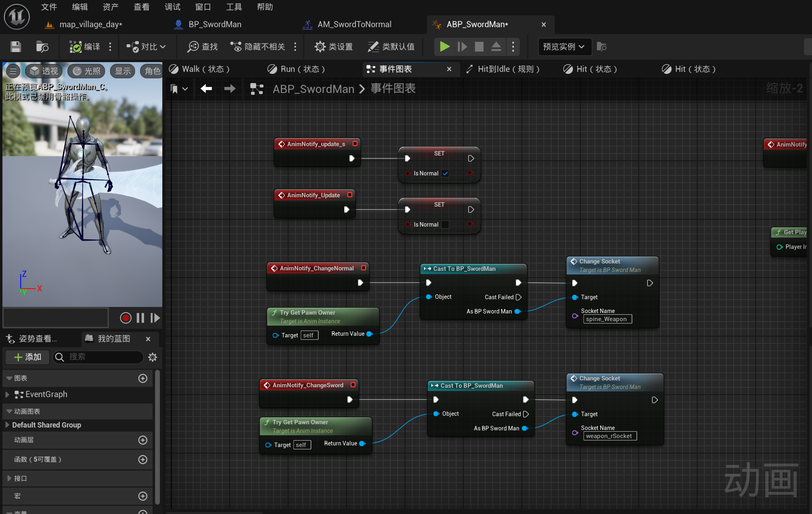Click the Compile blueprint button
This screenshot has height=514, width=812.
(85, 47)
